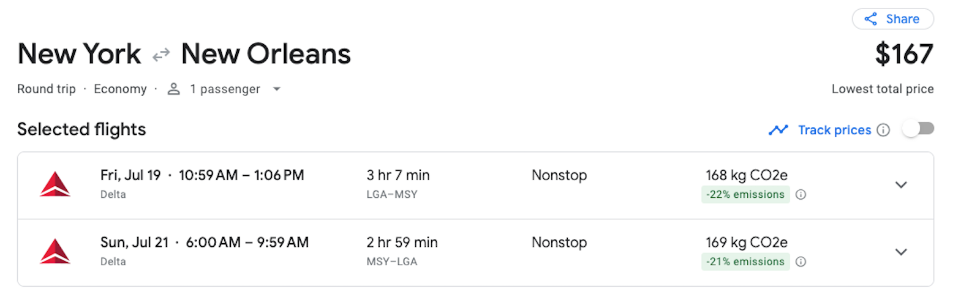This screenshot has height=302, width=980.
Task: Select the 10:59 AM – 1:06 PM flight row
Action: point(241,176)
